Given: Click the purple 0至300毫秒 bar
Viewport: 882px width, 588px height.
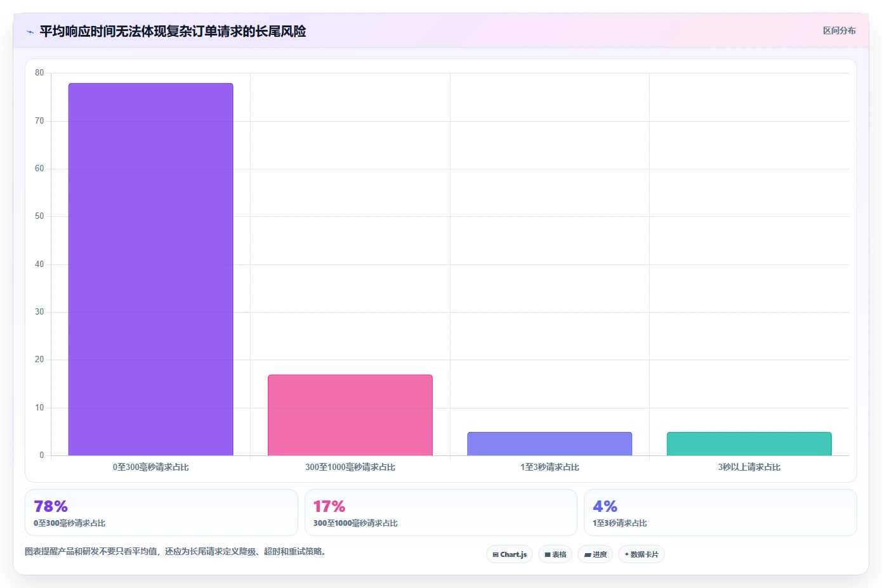Looking at the screenshot, I should (150, 269).
